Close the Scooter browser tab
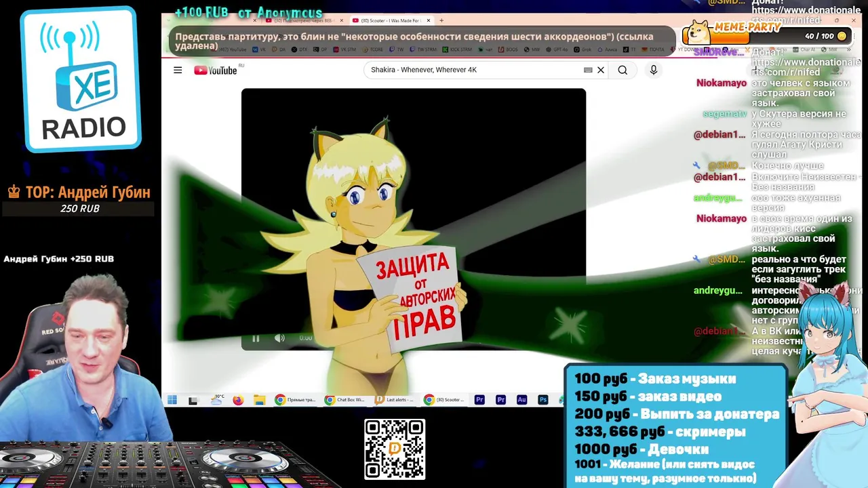The height and width of the screenshot is (488, 868). click(428, 20)
